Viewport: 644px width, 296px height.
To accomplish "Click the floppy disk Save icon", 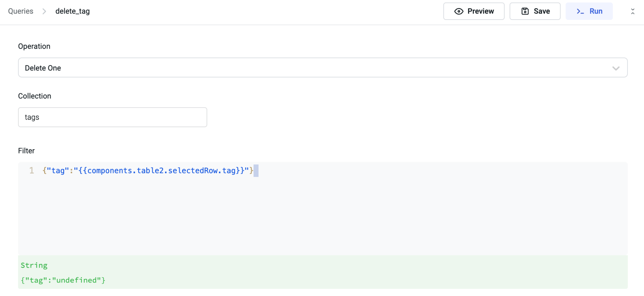I will click(525, 11).
